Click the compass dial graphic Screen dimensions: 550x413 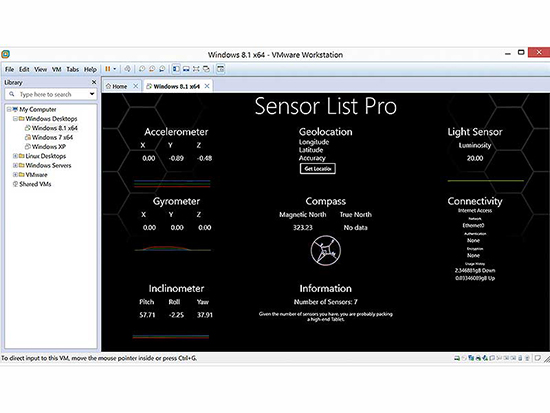pyautogui.click(x=326, y=251)
